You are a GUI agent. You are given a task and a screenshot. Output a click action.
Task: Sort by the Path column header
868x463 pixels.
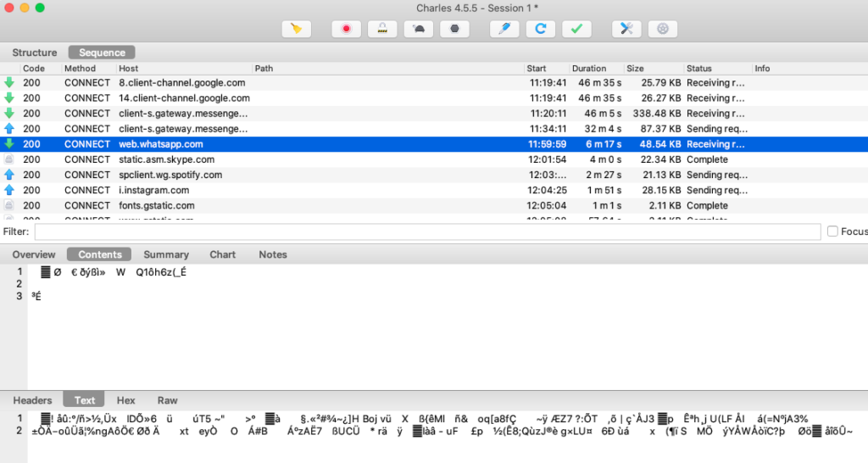(264, 69)
